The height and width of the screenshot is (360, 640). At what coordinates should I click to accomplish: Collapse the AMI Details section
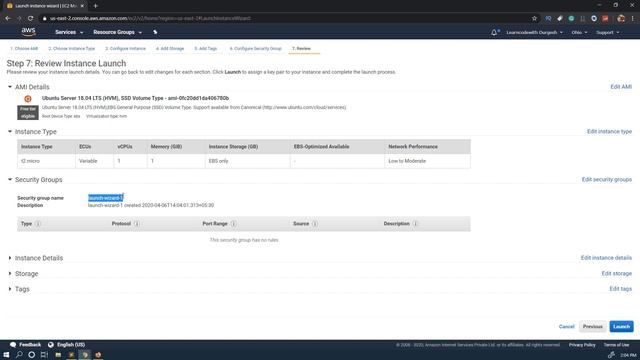(10, 87)
